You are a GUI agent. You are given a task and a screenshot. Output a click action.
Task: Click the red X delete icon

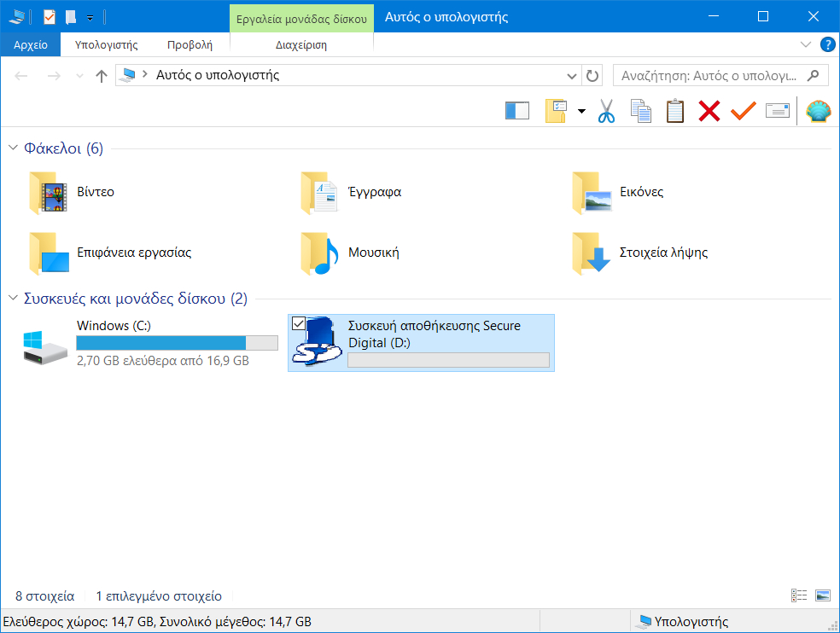click(709, 111)
